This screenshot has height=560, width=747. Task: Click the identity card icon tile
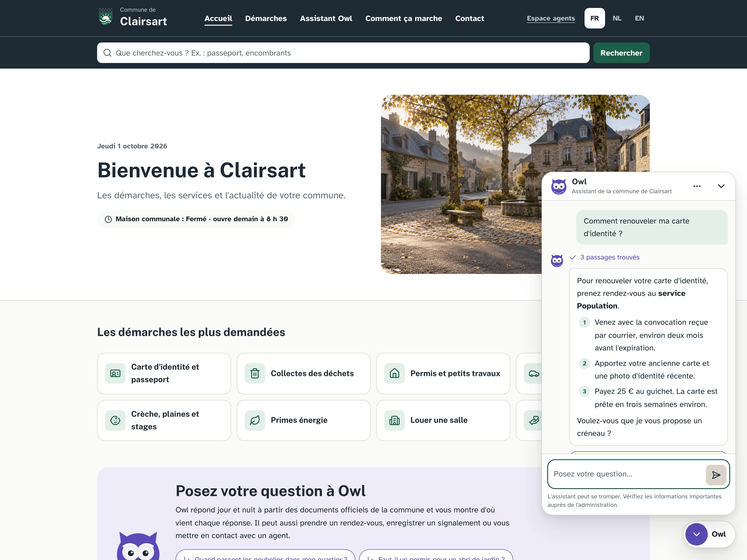pyautogui.click(x=115, y=373)
